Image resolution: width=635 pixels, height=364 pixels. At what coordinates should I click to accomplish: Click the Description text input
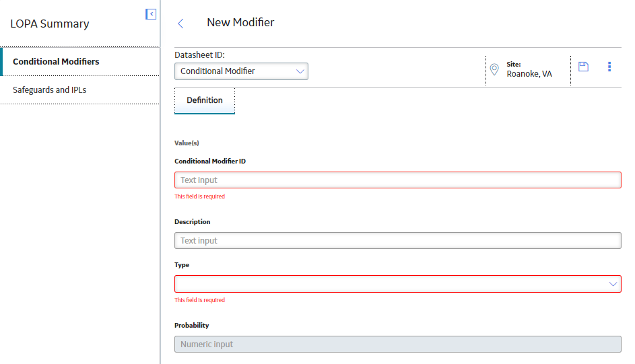point(398,241)
